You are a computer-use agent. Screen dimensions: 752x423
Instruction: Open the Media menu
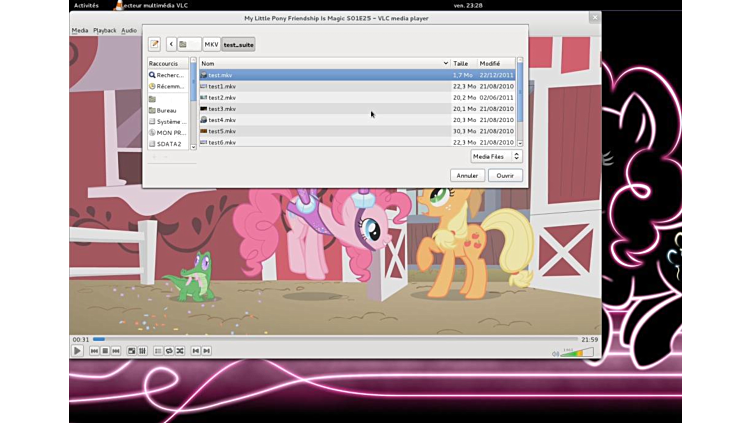pyautogui.click(x=80, y=30)
